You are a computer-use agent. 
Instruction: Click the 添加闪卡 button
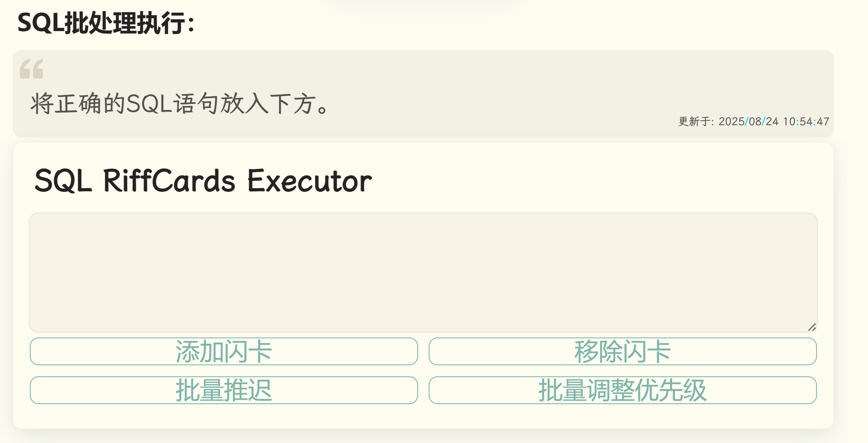coord(224,351)
